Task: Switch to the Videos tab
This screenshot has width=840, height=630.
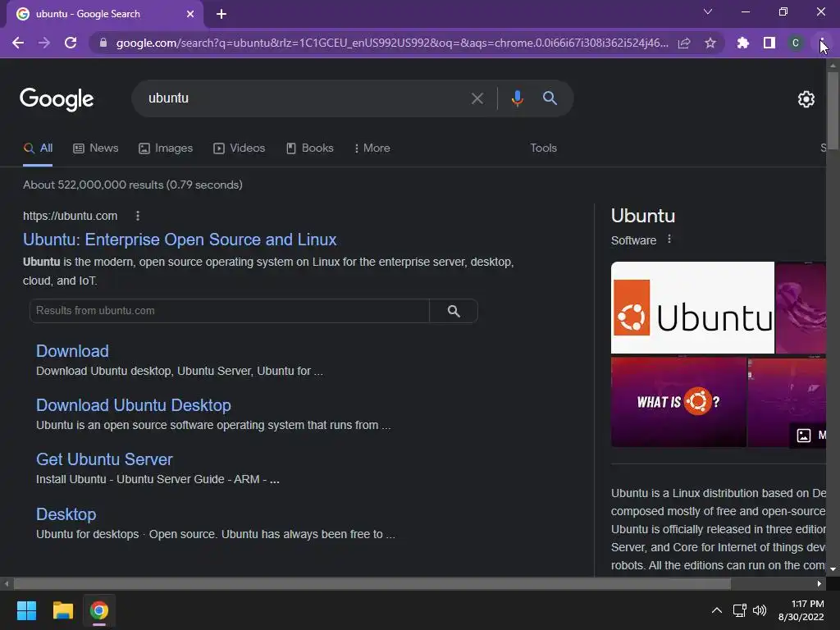Action: [x=239, y=148]
